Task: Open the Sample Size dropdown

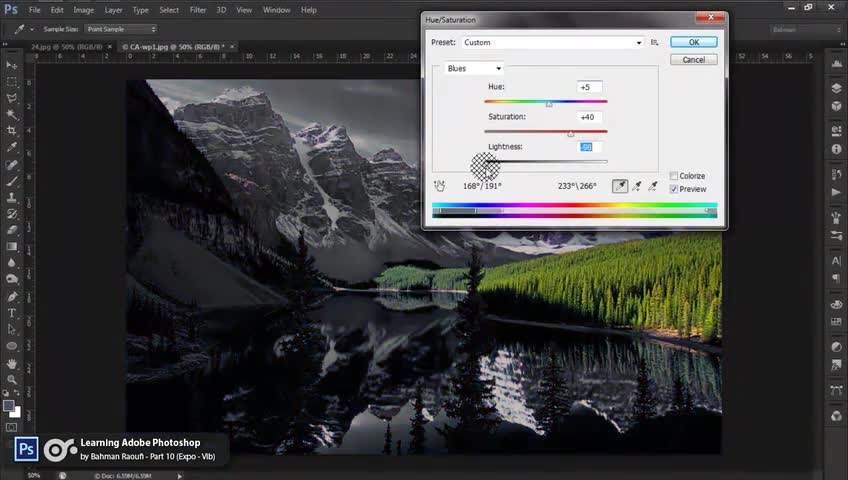Action: coord(121,29)
